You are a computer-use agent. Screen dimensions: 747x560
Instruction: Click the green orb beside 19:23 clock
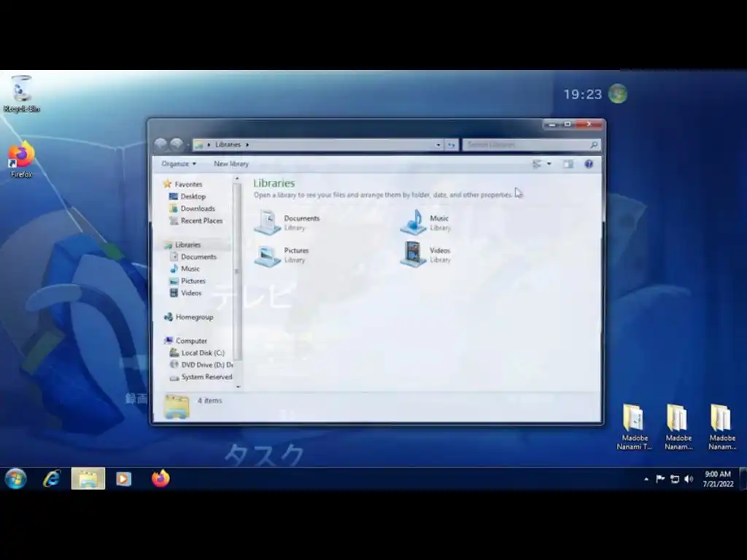point(618,94)
